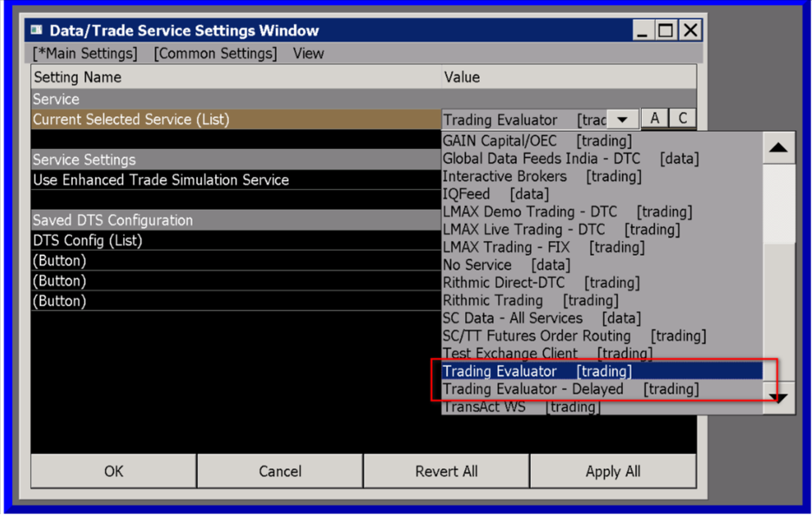Click the Value column header

click(x=568, y=77)
